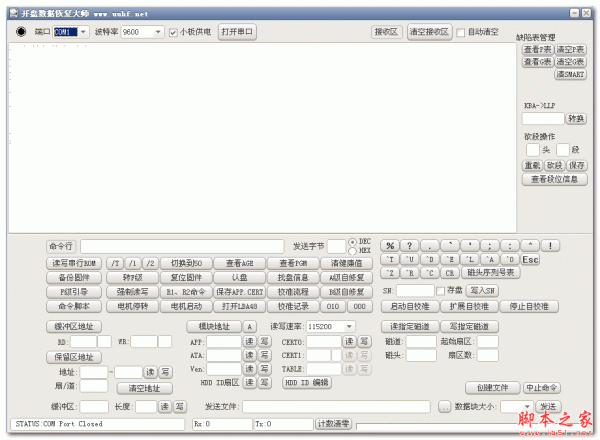
Task: Click the 查看G表 button
Action: (537, 62)
